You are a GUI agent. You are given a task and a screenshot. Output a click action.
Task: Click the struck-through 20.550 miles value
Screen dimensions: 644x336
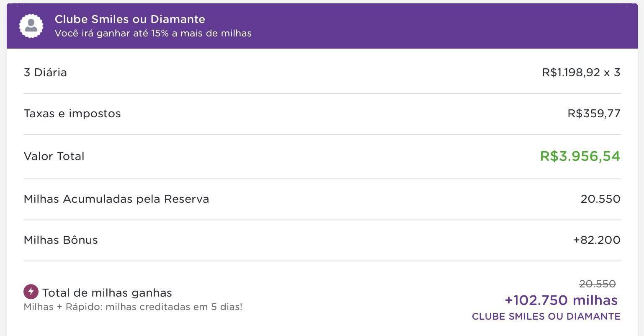point(598,284)
